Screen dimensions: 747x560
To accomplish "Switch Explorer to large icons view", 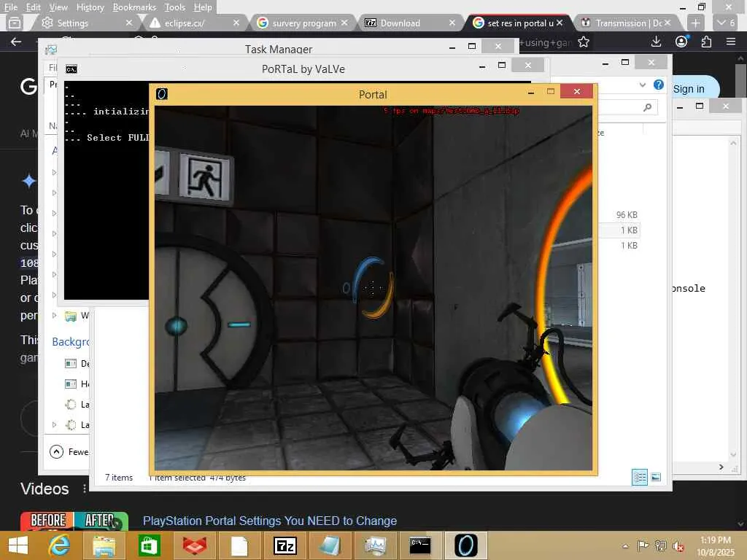I will coord(656,477).
